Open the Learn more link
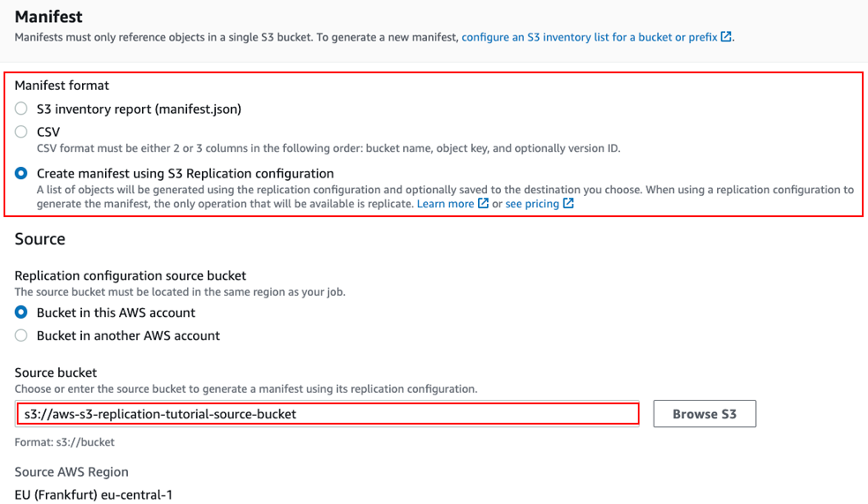This screenshot has width=868, height=504. click(x=445, y=204)
